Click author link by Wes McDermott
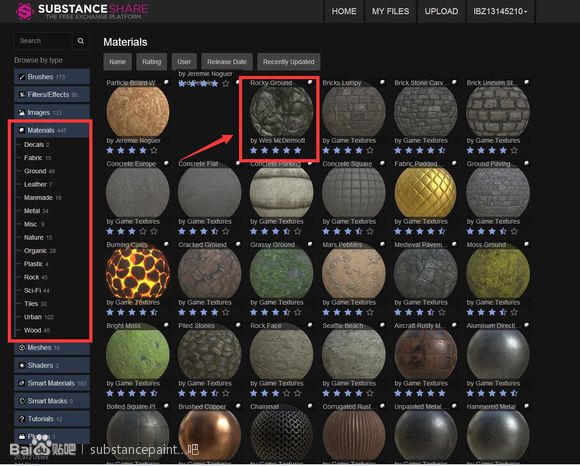Image resolution: width=580 pixels, height=466 pixels. (x=277, y=141)
